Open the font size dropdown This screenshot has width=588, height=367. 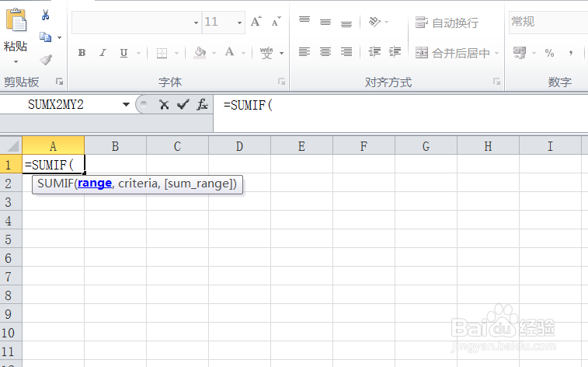point(239,23)
